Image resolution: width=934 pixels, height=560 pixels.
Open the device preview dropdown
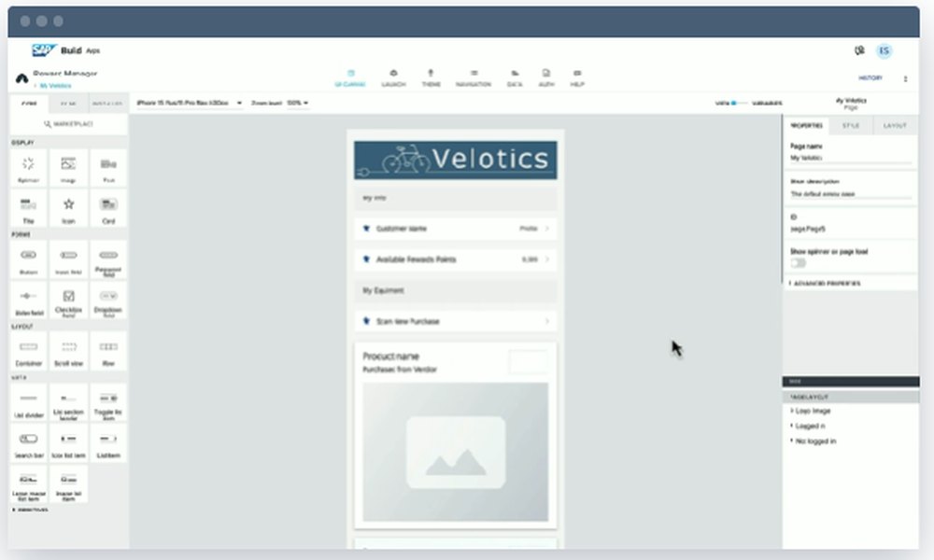pyautogui.click(x=190, y=103)
